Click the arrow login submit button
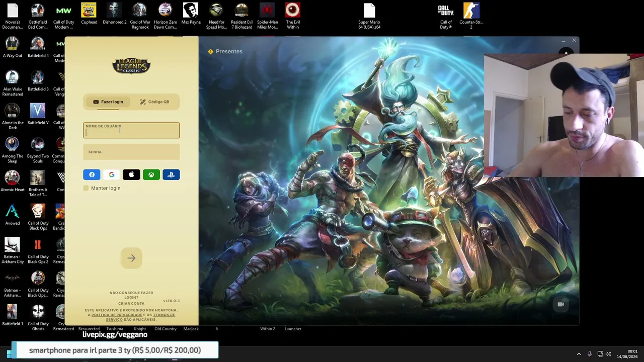Screen dimensions: 644x362 [131, 258]
